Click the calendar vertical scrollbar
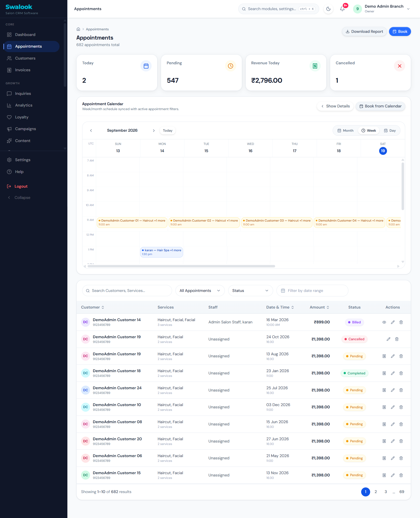The image size is (420, 518). click(x=402, y=186)
